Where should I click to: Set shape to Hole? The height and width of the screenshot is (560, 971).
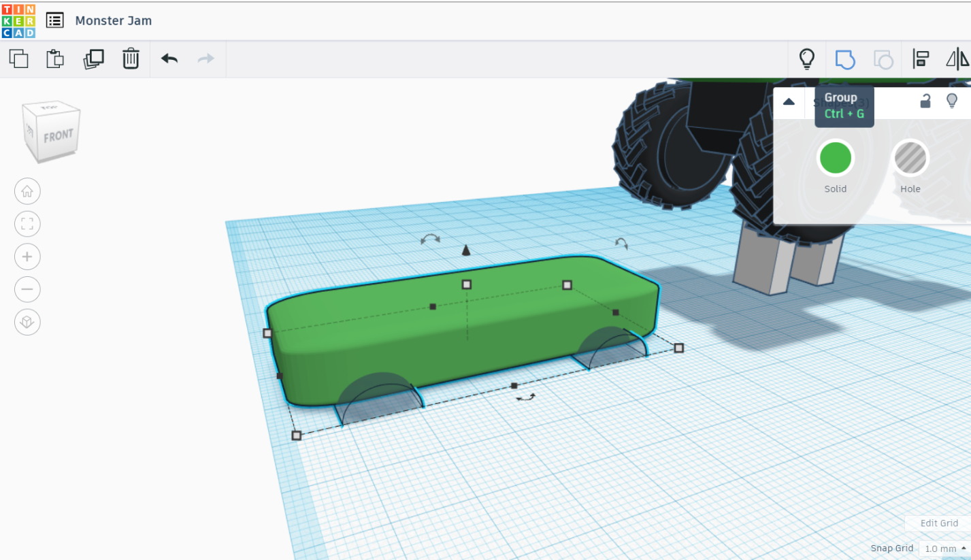pos(910,158)
